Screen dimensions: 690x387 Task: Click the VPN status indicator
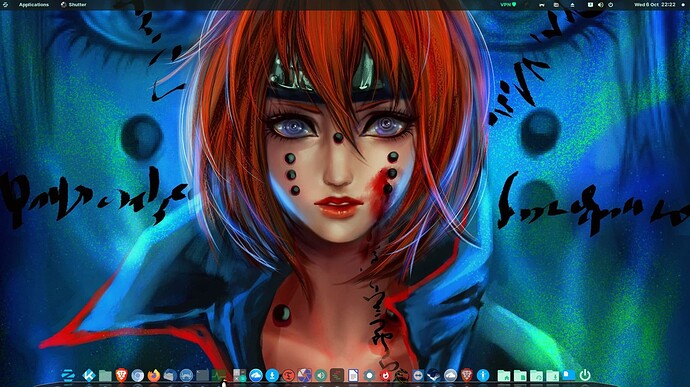tap(508, 4)
